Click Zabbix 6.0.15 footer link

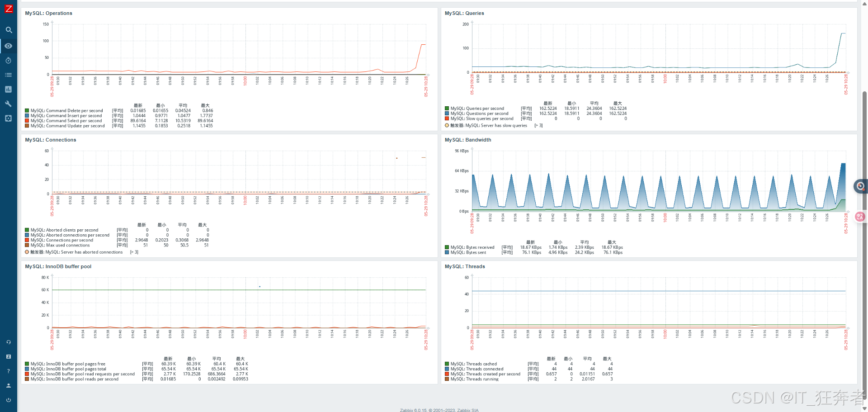413,410
